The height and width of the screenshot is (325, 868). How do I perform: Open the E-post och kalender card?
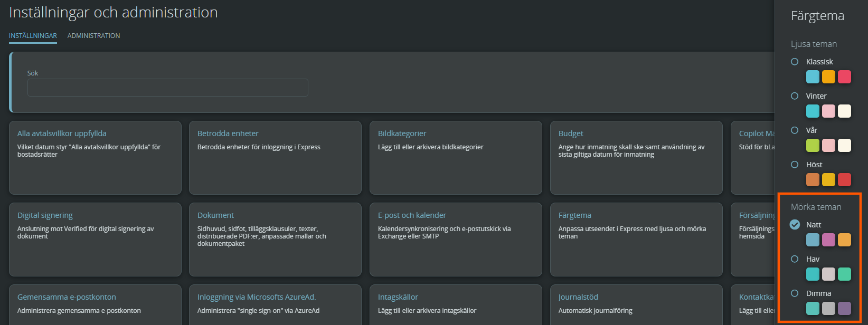coord(456,240)
